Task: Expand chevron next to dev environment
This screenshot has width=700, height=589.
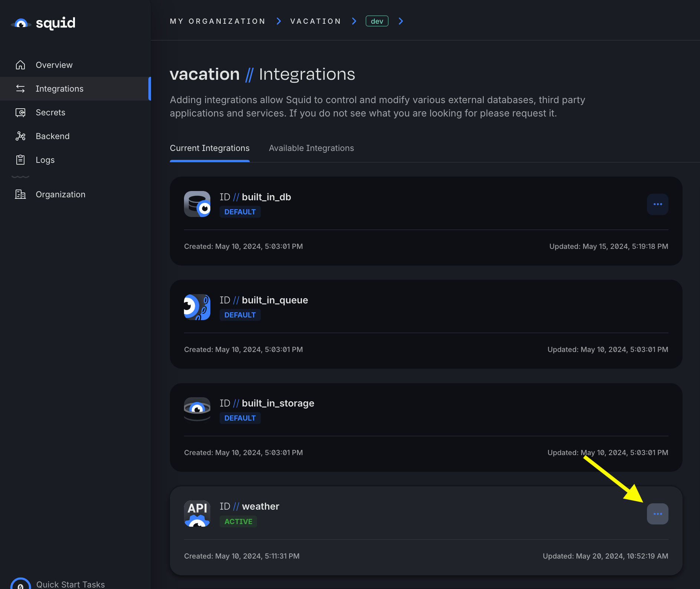Action: (401, 21)
